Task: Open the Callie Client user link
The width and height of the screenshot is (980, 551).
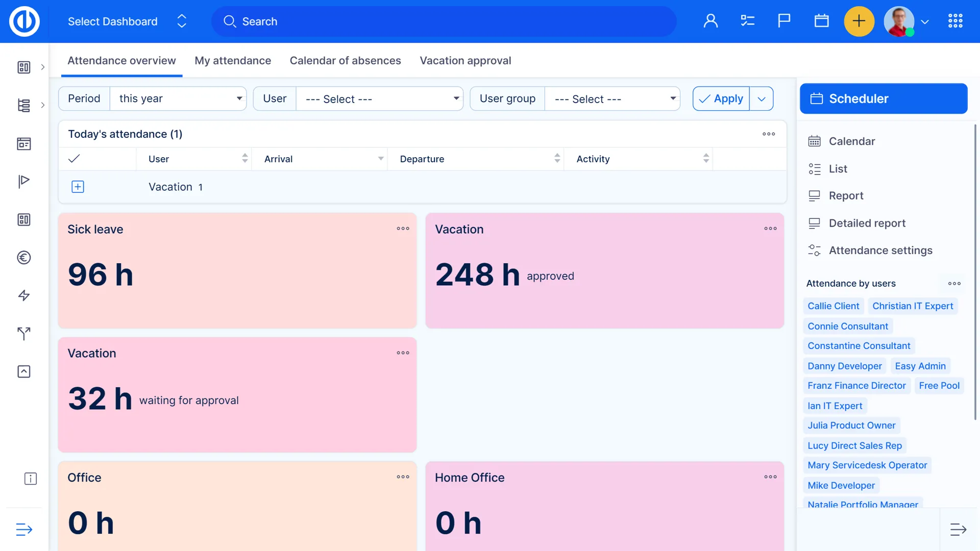Action: (x=833, y=306)
